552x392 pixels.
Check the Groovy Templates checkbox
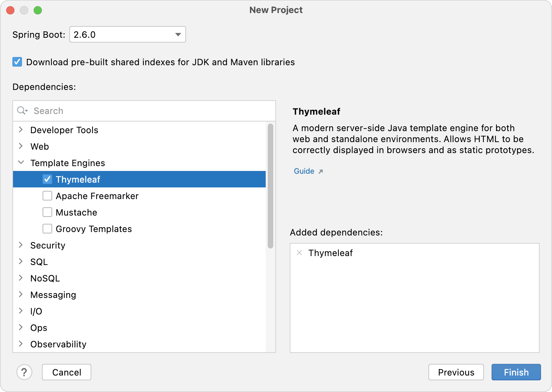pyautogui.click(x=47, y=229)
